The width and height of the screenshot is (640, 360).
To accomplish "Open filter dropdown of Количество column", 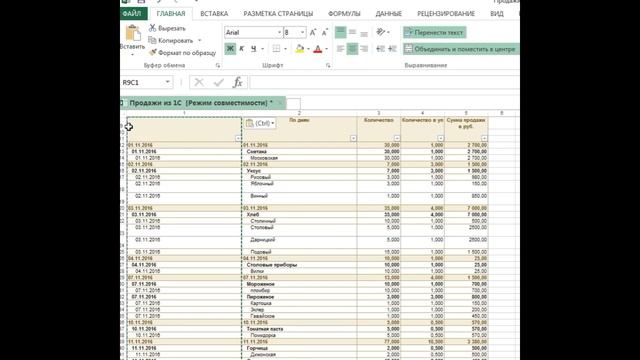I will (x=397, y=138).
